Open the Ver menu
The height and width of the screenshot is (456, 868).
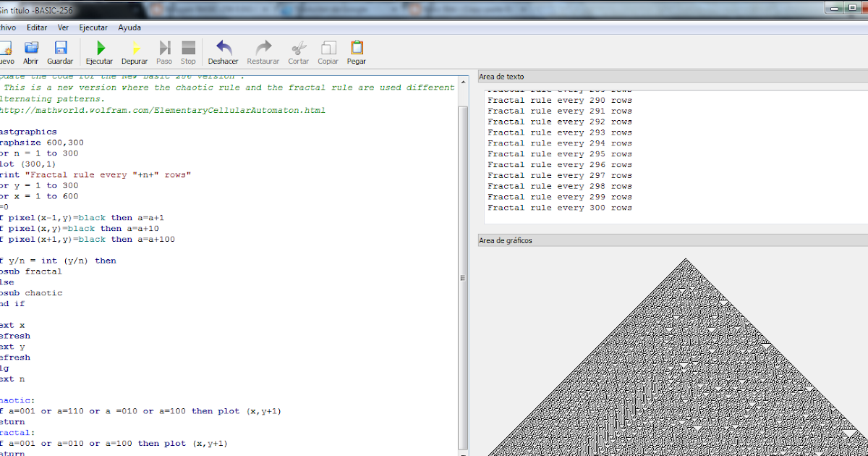[63, 27]
